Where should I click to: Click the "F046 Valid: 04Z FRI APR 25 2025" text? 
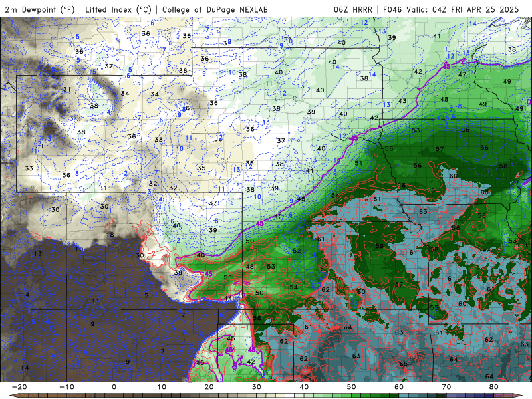point(451,9)
